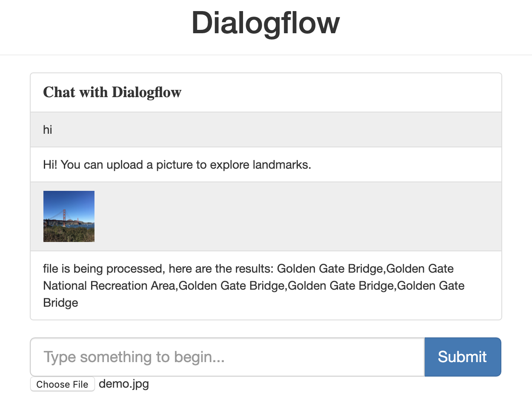The image size is (532, 403).
Task: Click the landmark results message text
Action: coord(254,285)
